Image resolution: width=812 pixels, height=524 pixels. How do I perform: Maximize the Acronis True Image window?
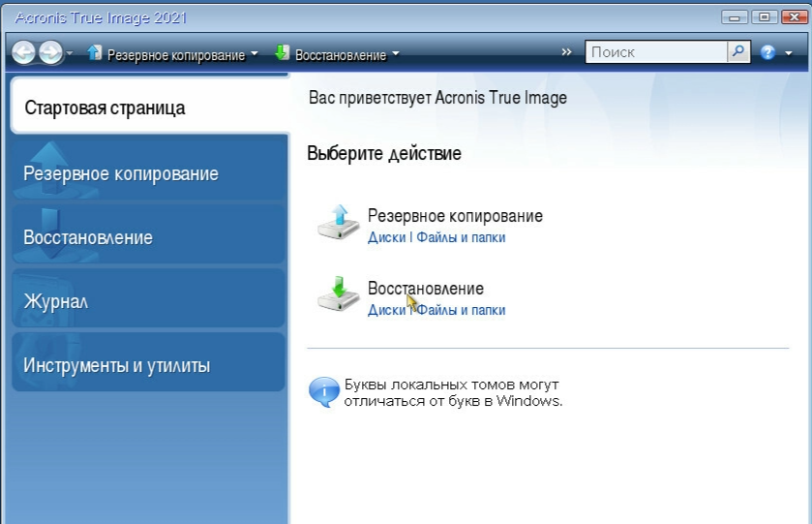(765, 17)
